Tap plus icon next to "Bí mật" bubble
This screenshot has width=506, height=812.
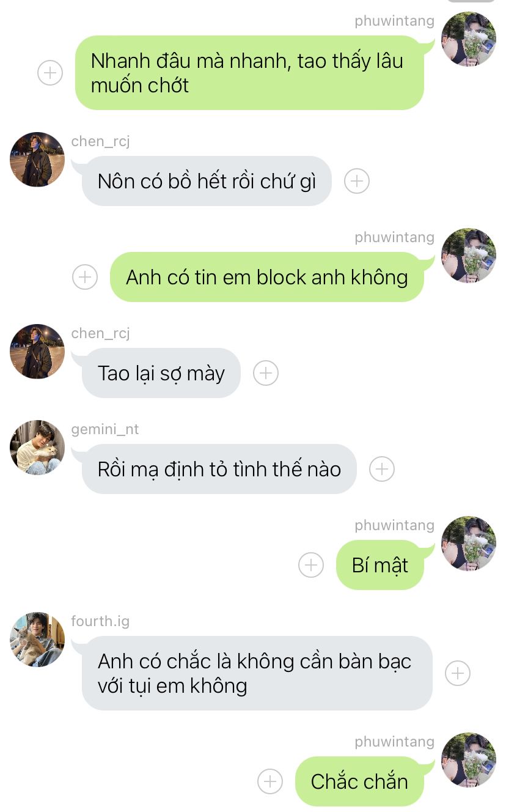pyautogui.click(x=311, y=565)
